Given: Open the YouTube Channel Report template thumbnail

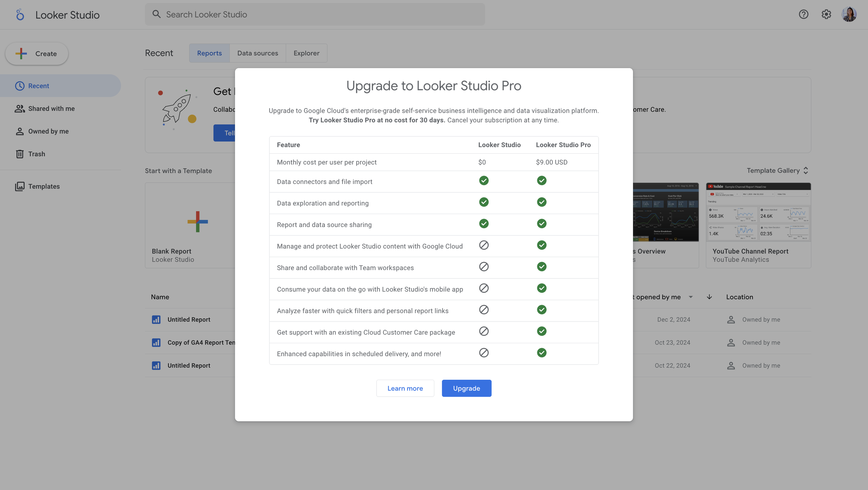Looking at the screenshot, I should [758, 212].
